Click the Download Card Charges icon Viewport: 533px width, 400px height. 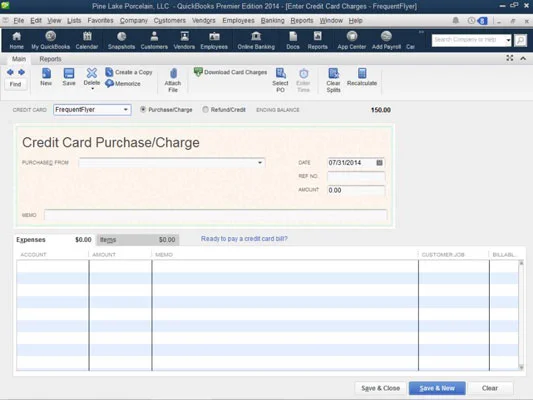tap(198, 72)
